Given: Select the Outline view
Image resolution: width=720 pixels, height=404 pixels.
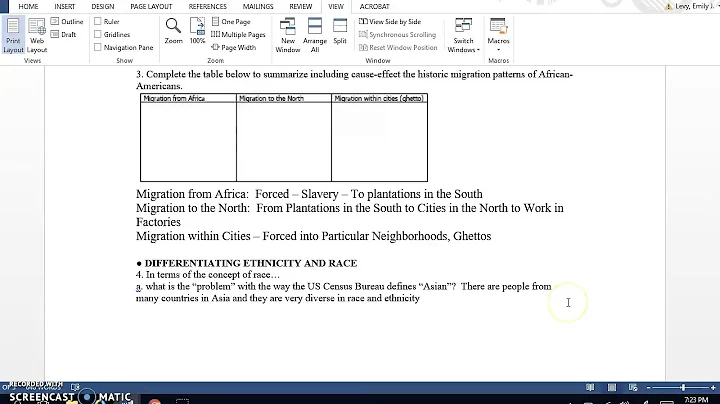Looking at the screenshot, I should (x=67, y=22).
